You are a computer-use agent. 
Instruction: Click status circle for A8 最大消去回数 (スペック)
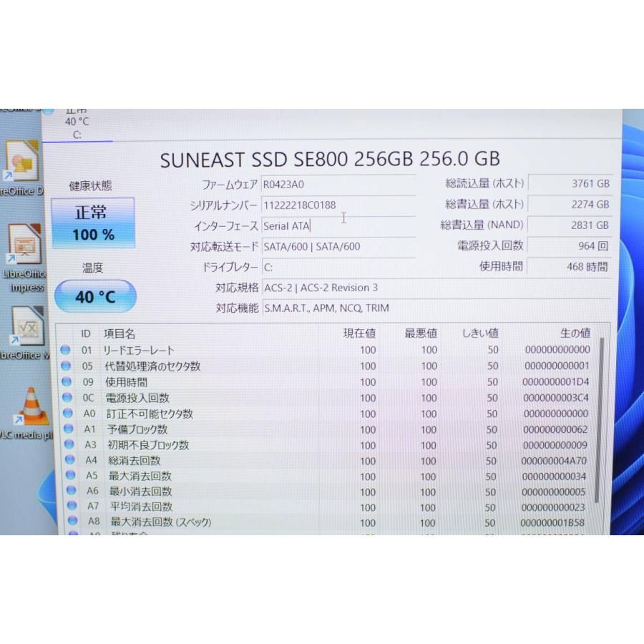click(x=73, y=521)
